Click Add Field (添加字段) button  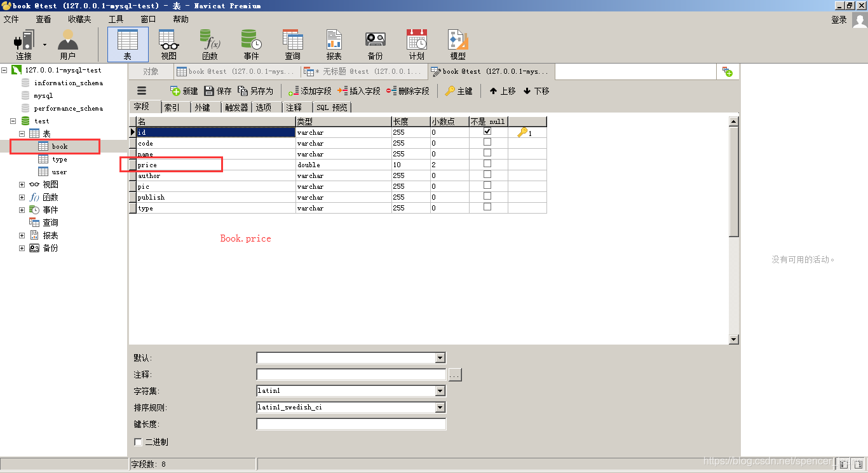click(309, 91)
